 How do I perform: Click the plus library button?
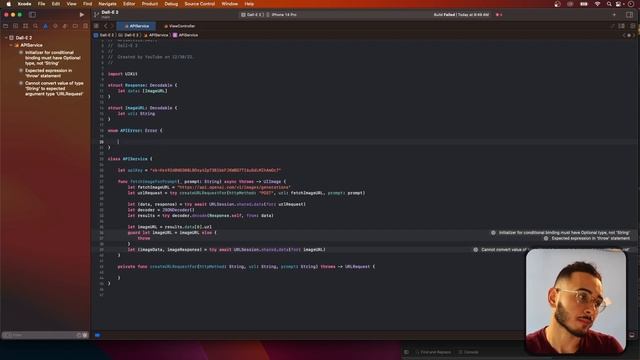coord(614,15)
